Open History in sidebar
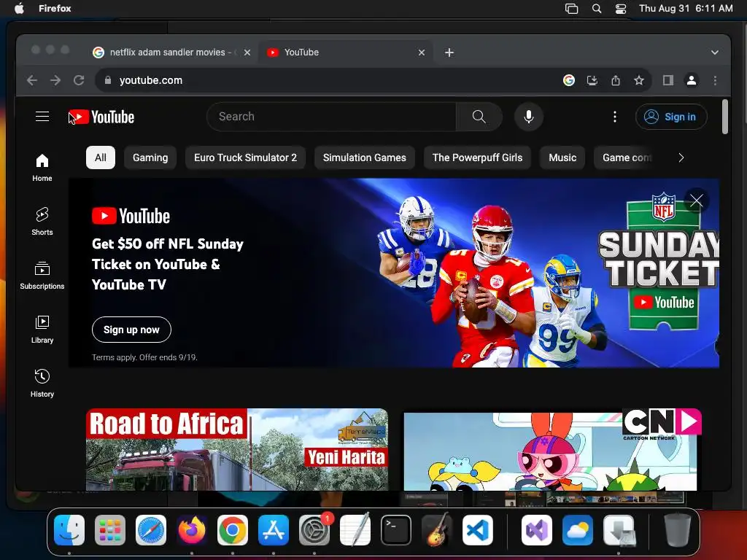 click(42, 383)
